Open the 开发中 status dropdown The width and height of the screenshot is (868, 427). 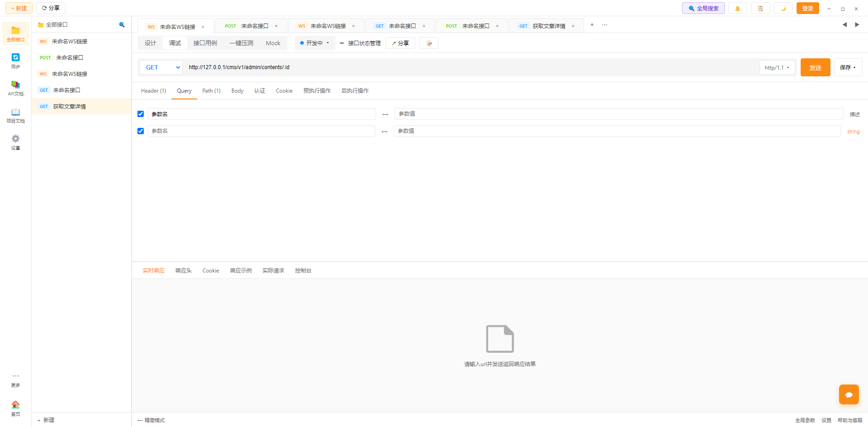point(315,43)
